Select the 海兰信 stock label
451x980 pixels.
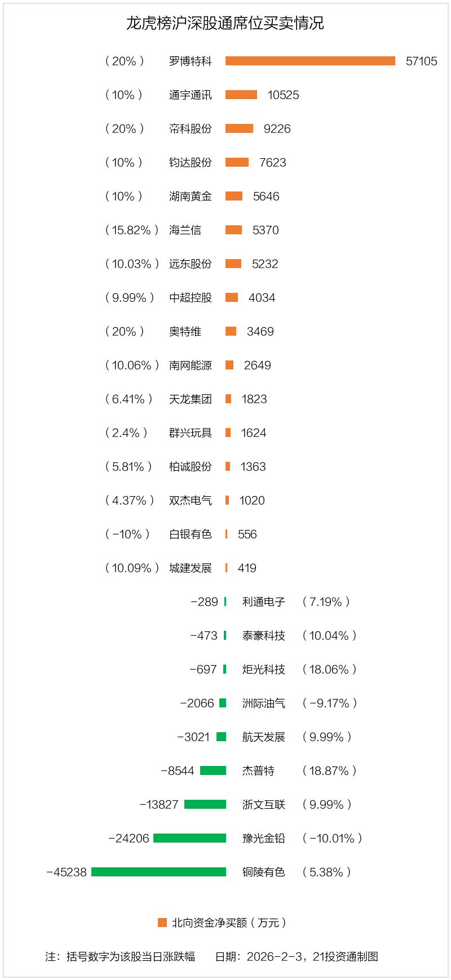pyautogui.click(x=185, y=230)
